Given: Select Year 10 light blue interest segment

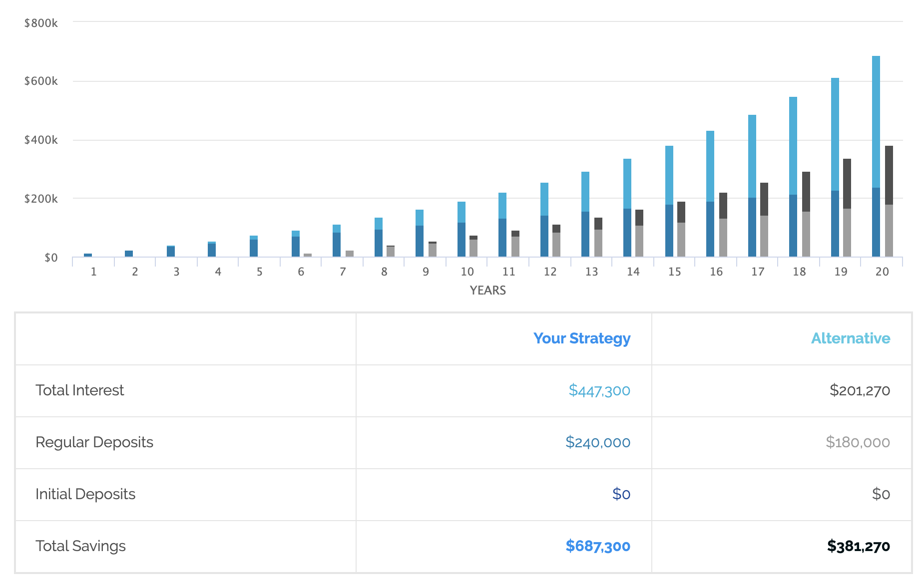Looking at the screenshot, I should (462, 212).
